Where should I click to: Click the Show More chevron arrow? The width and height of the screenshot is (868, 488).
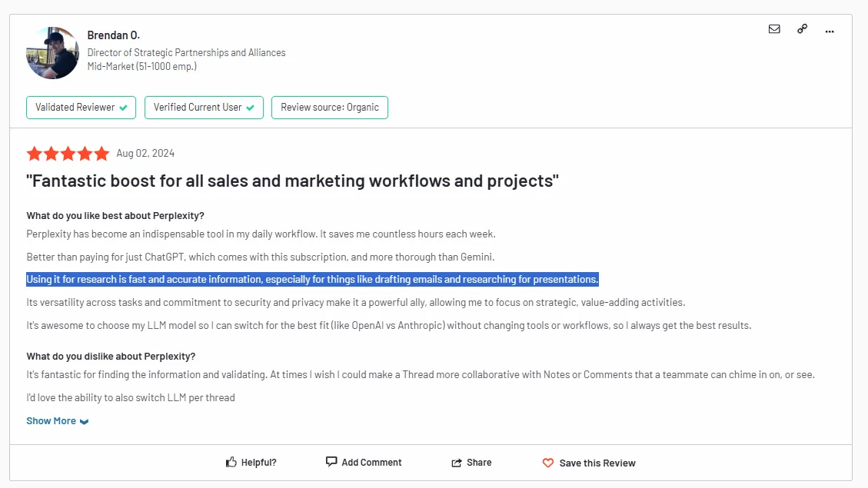84,422
